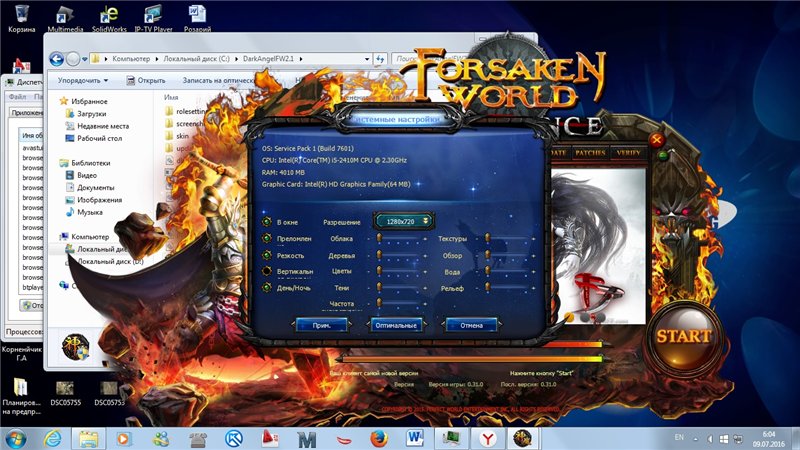Open the 1280x720 resolution dropdown
Viewport: 800px width, 450px height.
click(x=404, y=221)
